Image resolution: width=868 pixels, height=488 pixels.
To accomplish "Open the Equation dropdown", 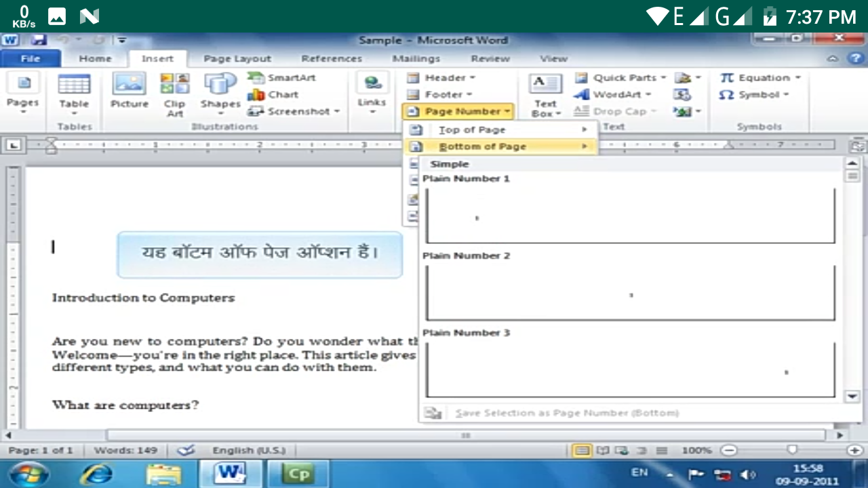I will [x=761, y=77].
